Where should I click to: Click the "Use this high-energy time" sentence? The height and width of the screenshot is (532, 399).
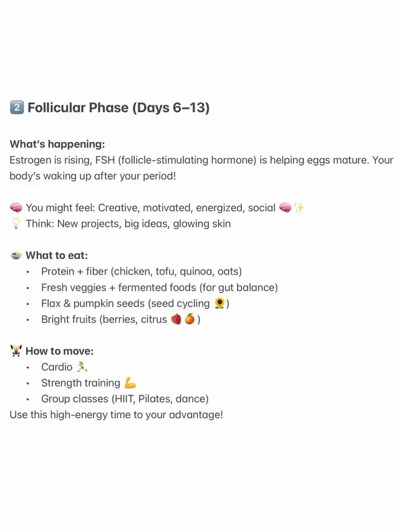tap(116, 414)
